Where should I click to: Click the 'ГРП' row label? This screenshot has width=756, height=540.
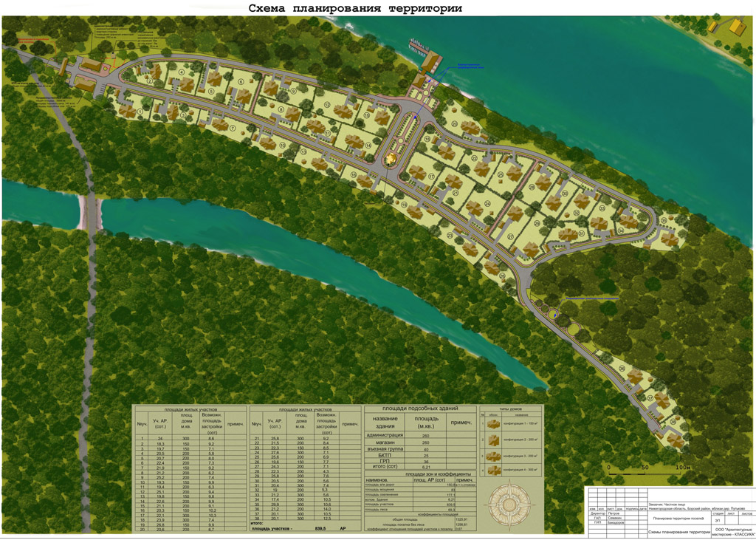(385, 462)
